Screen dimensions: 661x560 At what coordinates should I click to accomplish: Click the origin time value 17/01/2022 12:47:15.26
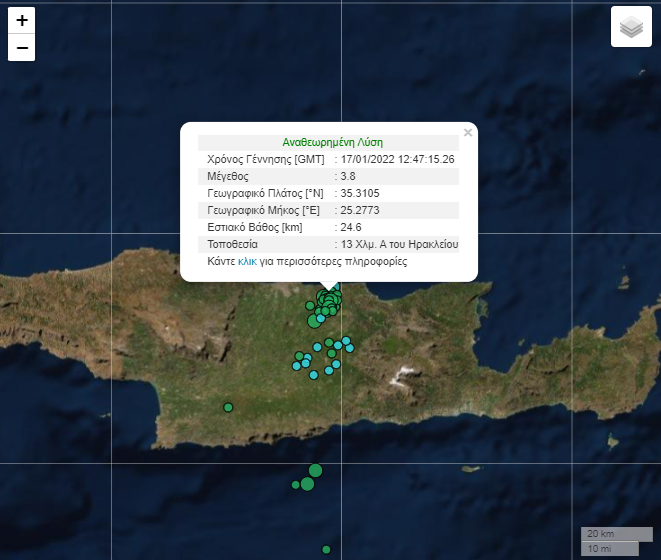pos(398,159)
